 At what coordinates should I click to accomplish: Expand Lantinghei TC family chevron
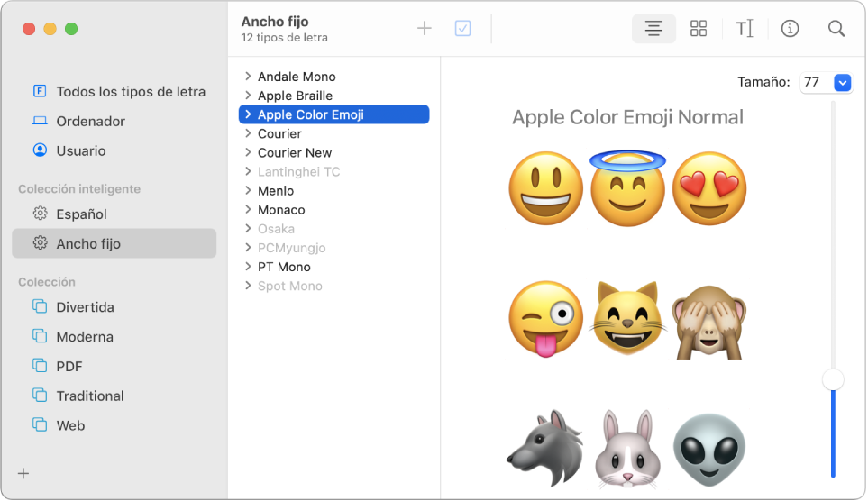pos(248,171)
